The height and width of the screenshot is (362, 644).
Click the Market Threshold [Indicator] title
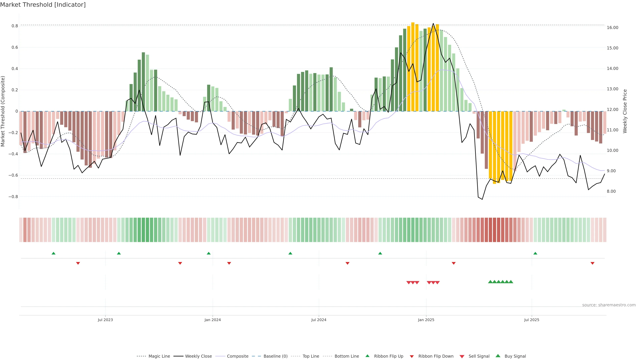43,5
